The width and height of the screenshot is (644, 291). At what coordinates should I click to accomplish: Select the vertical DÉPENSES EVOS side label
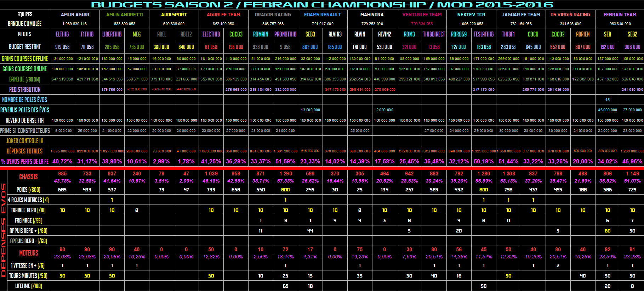[x=4, y=230]
